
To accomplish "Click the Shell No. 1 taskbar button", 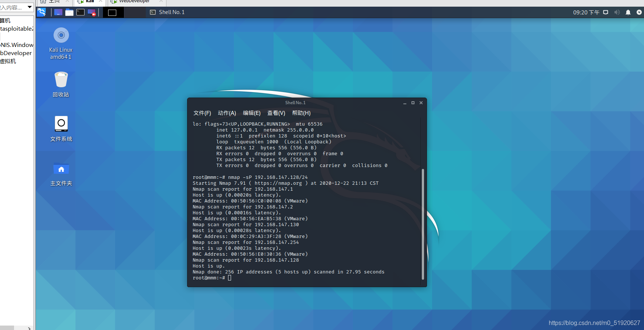I will point(167,12).
